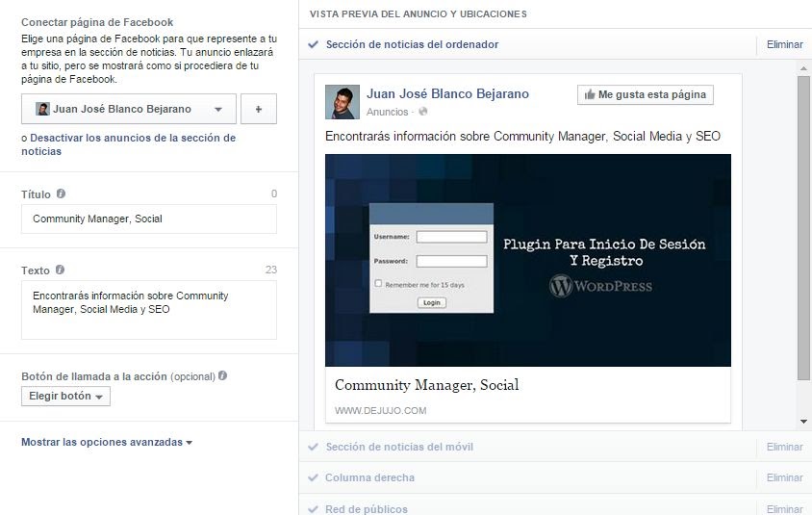Click the ad preview text Encontrarás información sobre Community
This screenshot has height=515, width=812.
[x=523, y=137]
